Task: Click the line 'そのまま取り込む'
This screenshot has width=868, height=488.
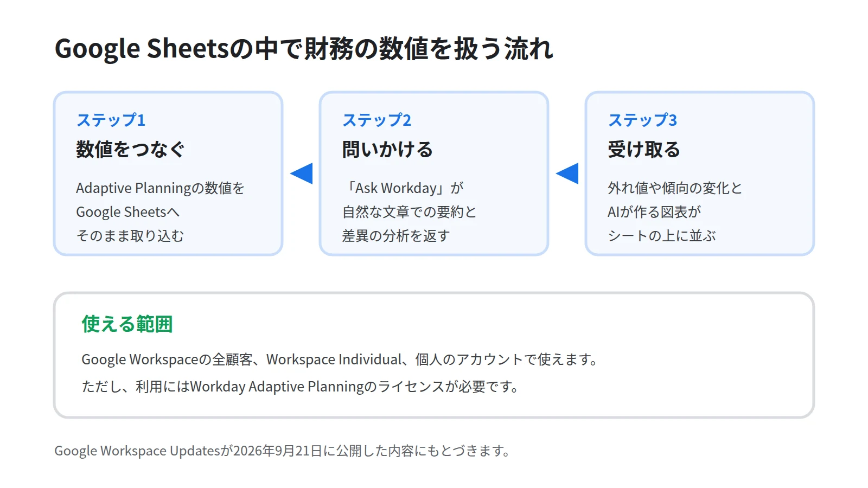Action: coord(130,236)
